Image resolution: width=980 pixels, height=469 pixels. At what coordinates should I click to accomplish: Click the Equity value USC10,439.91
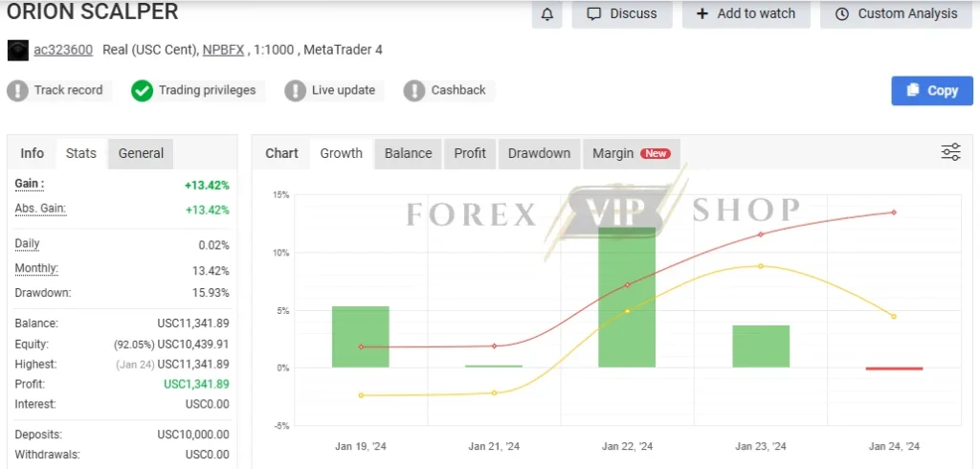click(x=193, y=344)
